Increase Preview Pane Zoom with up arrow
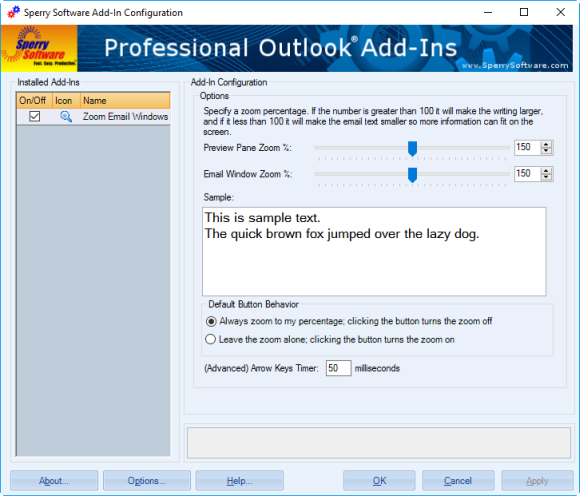The height and width of the screenshot is (496, 580). point(546,144)
